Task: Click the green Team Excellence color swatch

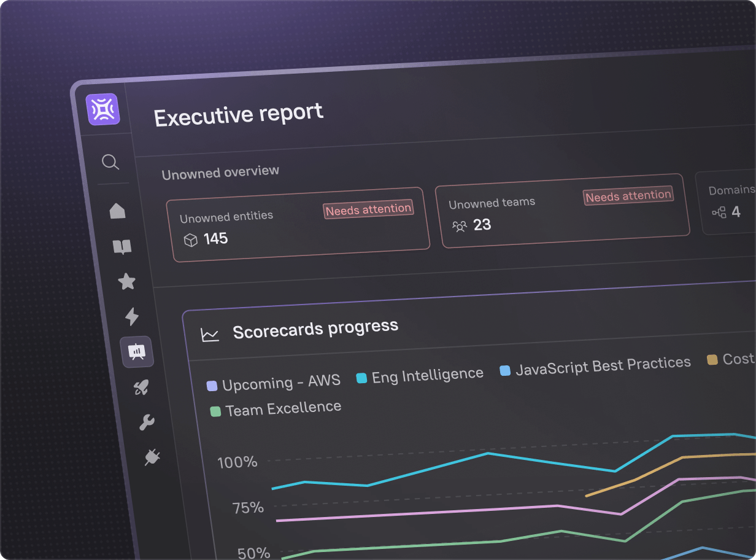Action: pyautogui.click(x=215, y=411)
